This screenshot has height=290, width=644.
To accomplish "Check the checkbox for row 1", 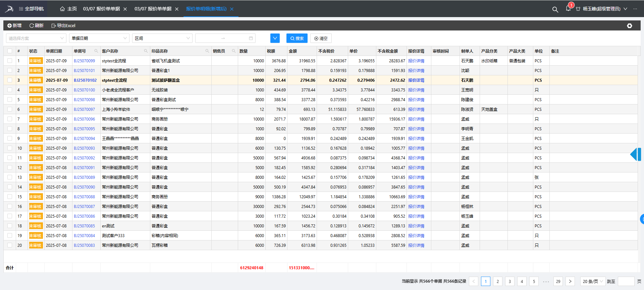I will (x=10, y=61).
